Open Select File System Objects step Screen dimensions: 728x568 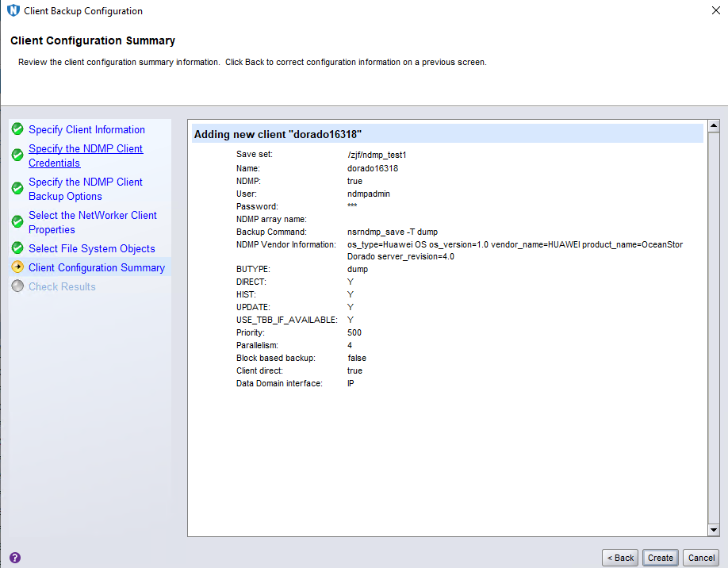point(92,248)
